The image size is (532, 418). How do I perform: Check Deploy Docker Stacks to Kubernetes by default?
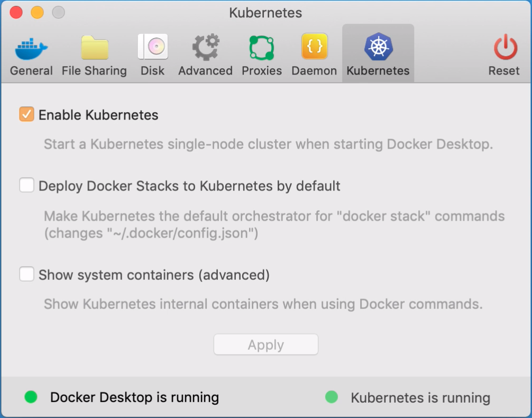pos(26,185)
